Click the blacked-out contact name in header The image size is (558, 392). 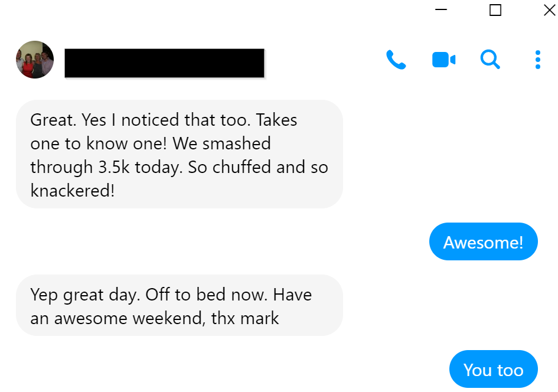tap(164, 63)
